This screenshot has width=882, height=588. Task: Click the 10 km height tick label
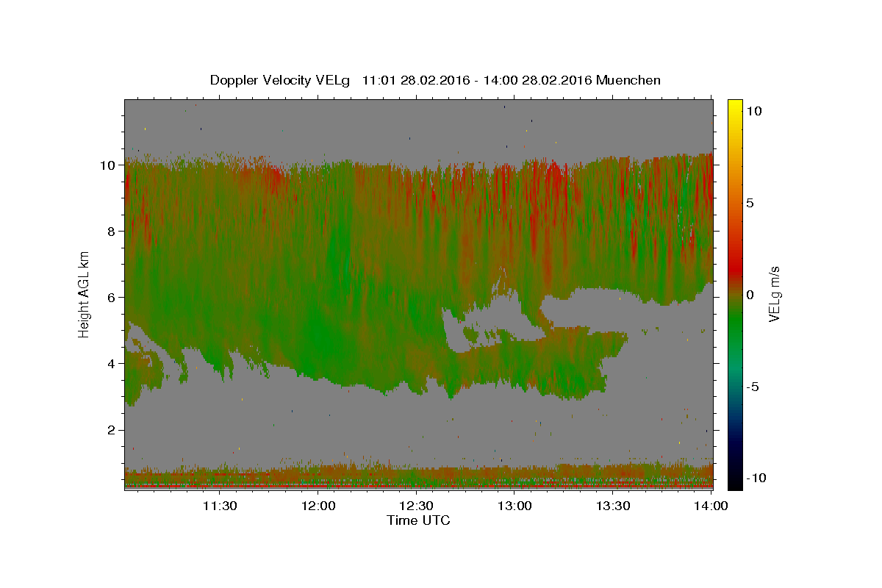(108, 165)
